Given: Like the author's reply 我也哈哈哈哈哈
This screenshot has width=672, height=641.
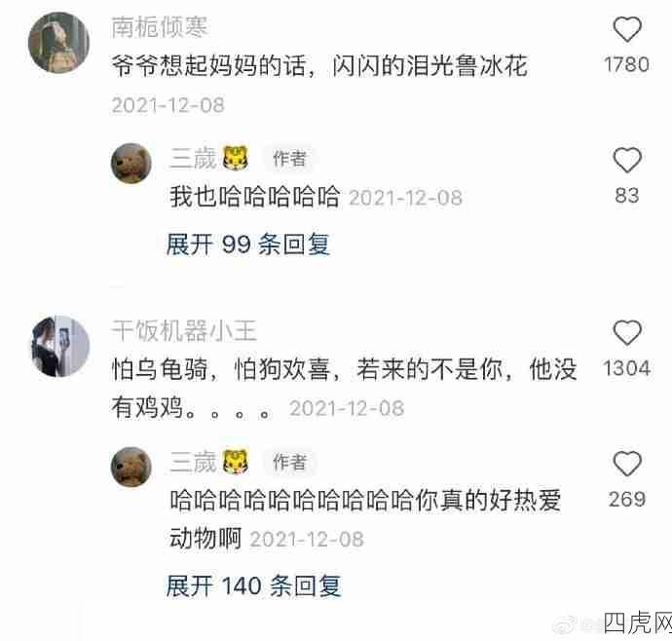Looking at the screenshot, I should 627,160.
